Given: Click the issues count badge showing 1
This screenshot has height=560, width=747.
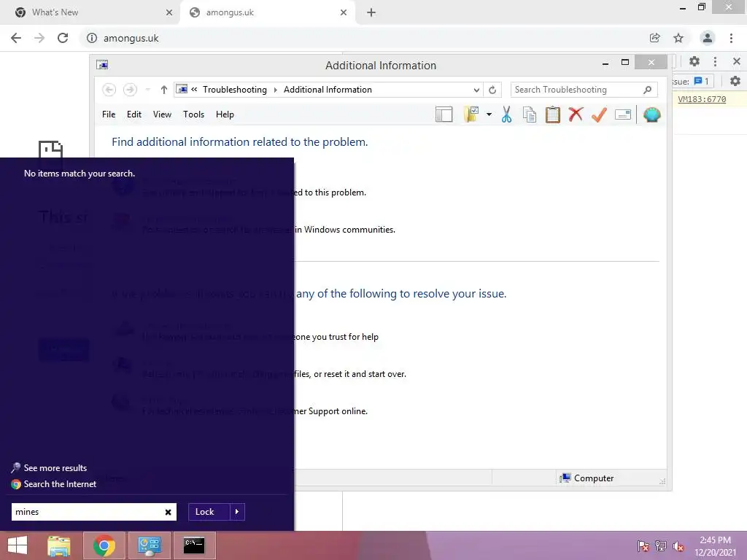Looking at the screenshot, I should tap(703, 82).
